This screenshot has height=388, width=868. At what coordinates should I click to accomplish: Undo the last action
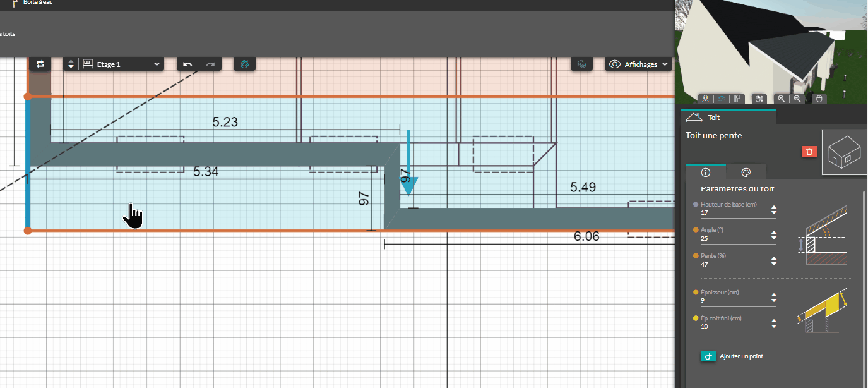coord(187,64)
